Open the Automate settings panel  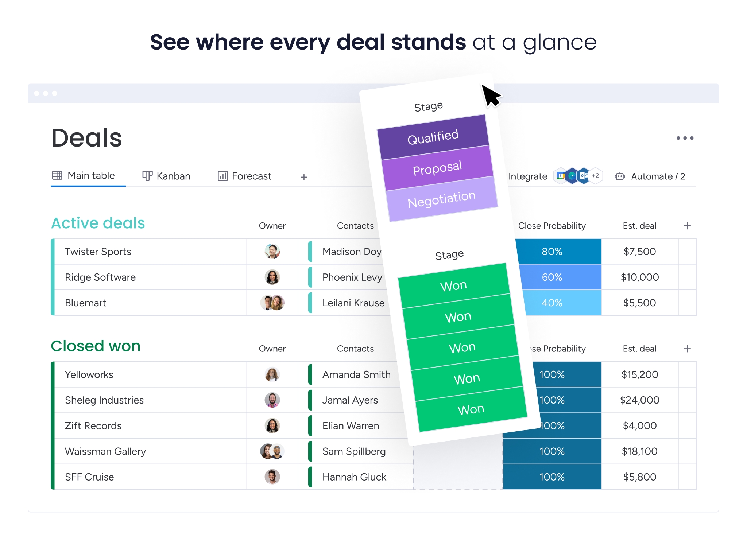tap(653, 176)
